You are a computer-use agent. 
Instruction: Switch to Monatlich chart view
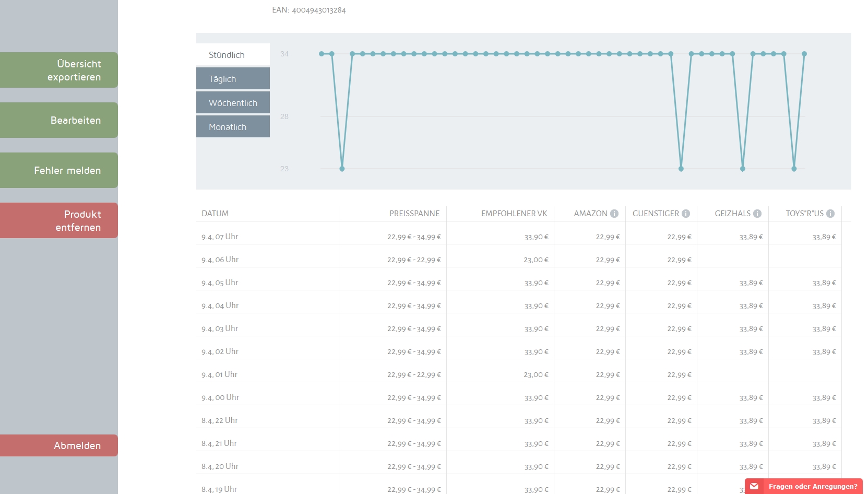point(233,127)
